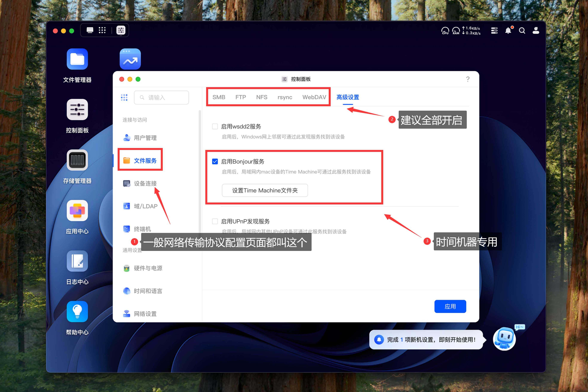
Task: Enable the UPnP discovery service (启用UPnP发现服务) checkbox
Action: click(215, 221)
